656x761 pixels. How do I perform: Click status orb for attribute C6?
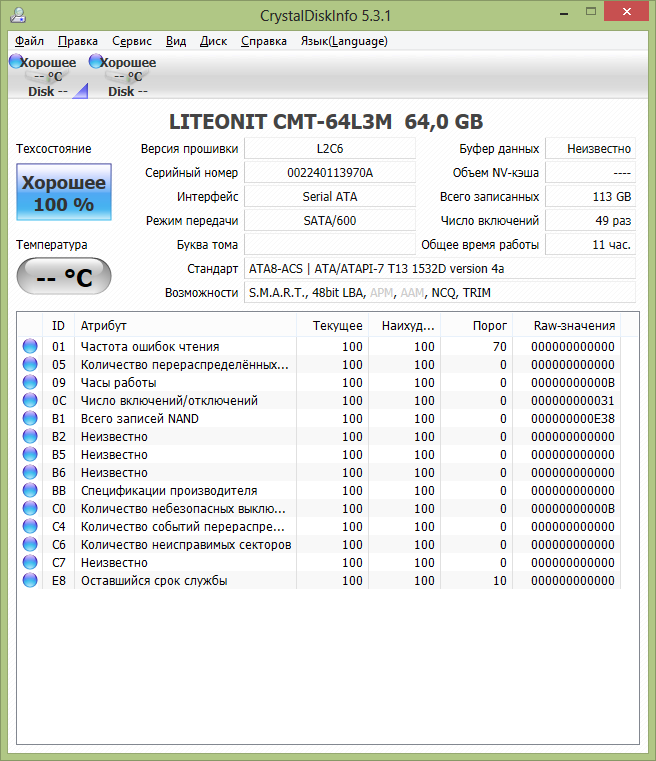[30, 544]
